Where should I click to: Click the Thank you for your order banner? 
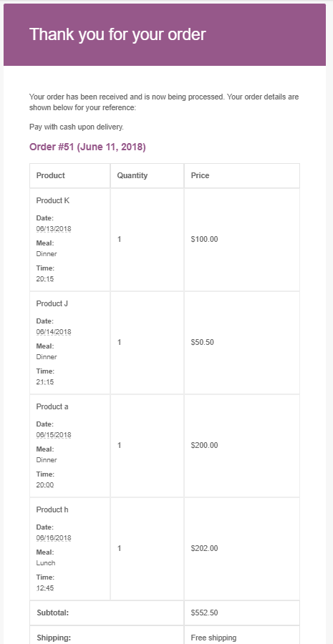[x=165, y=34]
